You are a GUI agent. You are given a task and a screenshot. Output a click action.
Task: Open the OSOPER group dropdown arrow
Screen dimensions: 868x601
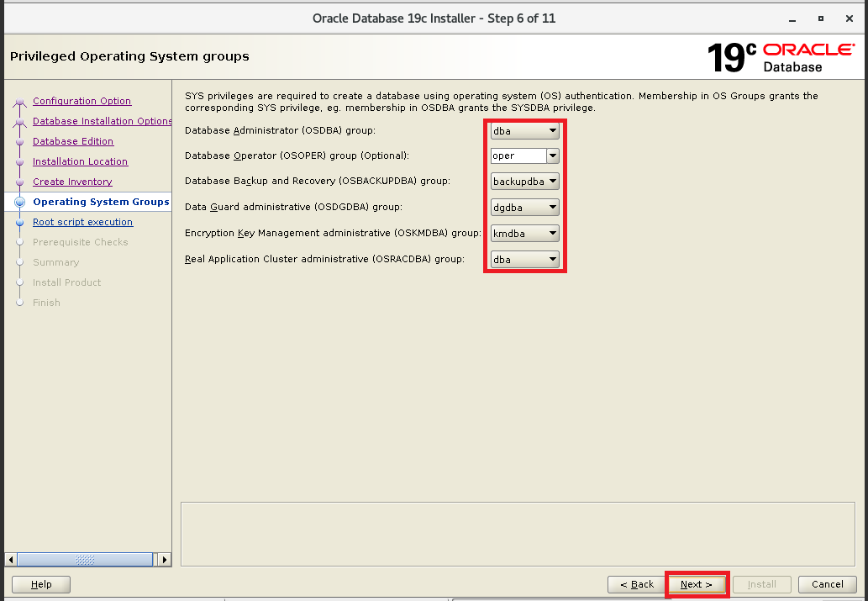(x=552, y=156)
